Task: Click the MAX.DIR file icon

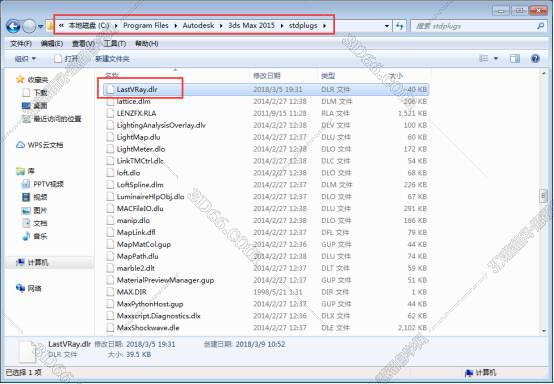Action: pyautogui.click(x=110, y=292)
